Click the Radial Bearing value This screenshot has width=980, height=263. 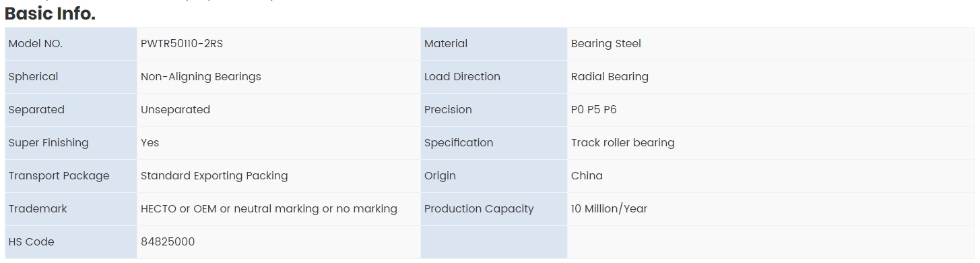[x=610, y=77]
